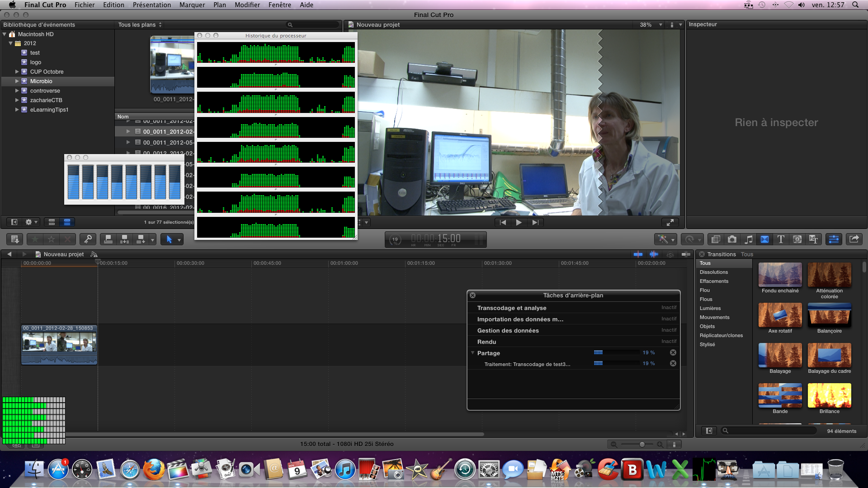Toggle video skimming in timeline
The height and width of the screenshot is (488, 868).
638,254
